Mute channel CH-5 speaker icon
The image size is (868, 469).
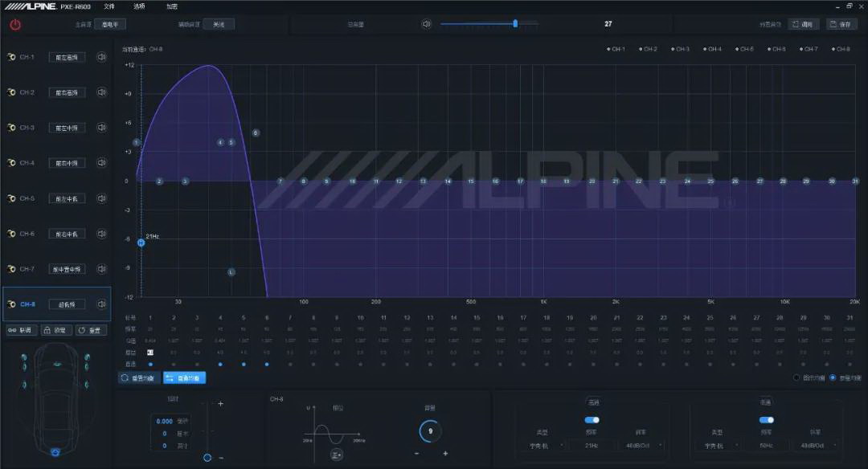101,198
